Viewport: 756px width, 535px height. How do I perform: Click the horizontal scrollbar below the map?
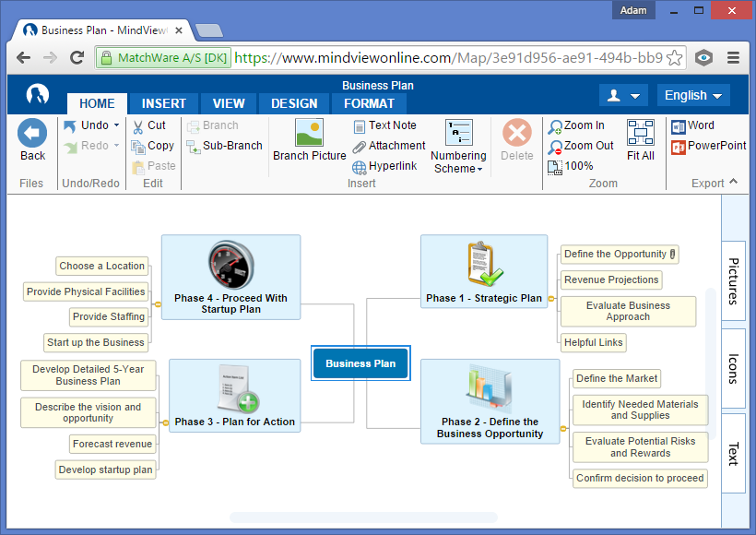[363, 517]
